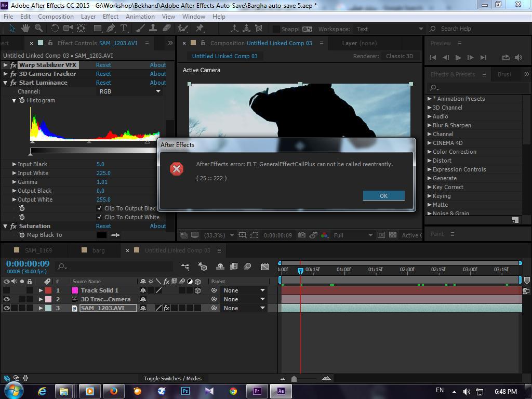Open the Effect menu

coord(111,16)
